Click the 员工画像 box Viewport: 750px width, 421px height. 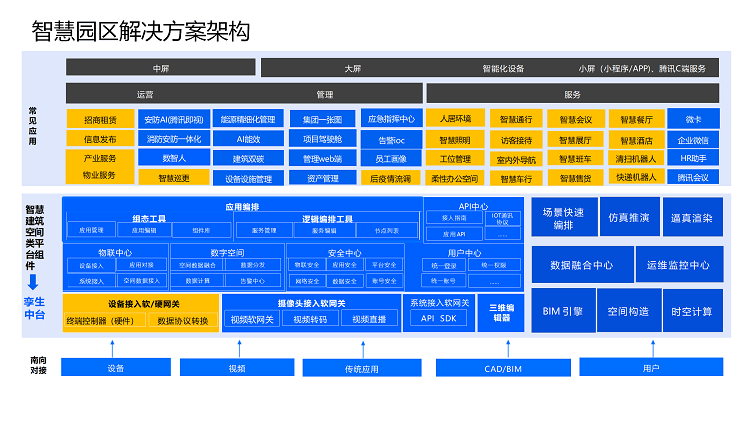tap(391, 159)
